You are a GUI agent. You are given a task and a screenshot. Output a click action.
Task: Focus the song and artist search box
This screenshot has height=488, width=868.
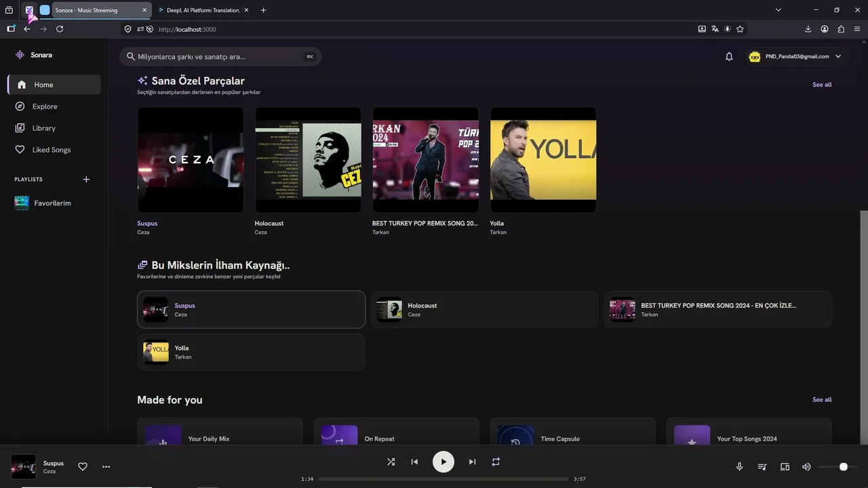(220, 57)
